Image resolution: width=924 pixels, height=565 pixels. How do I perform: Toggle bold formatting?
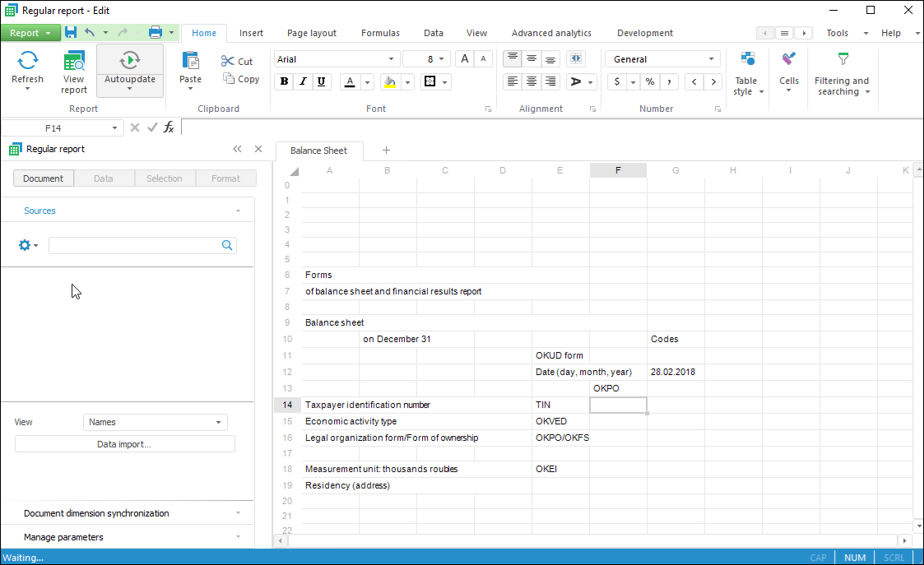point(285,81)
